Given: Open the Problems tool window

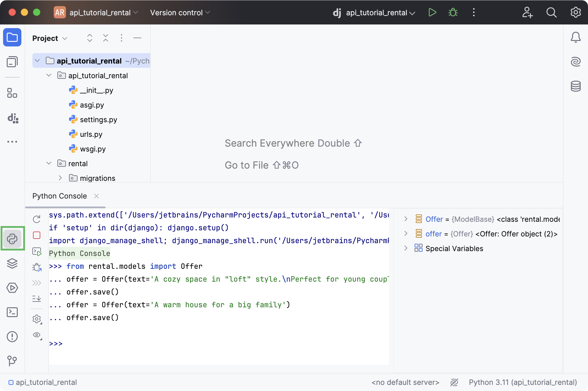Looking at the screenshot, I should pyautogui.click(x=13, y=336).
